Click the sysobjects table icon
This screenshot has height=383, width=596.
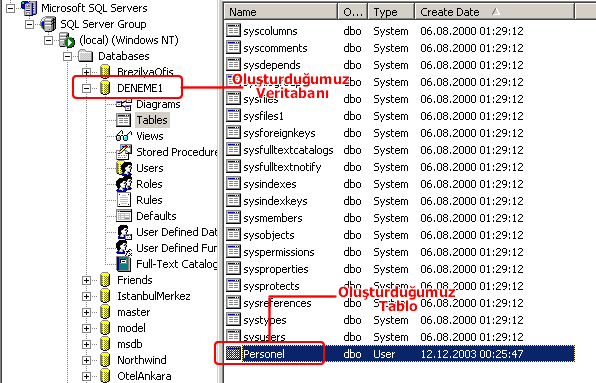pyautogui.click(x=233, y=234)
